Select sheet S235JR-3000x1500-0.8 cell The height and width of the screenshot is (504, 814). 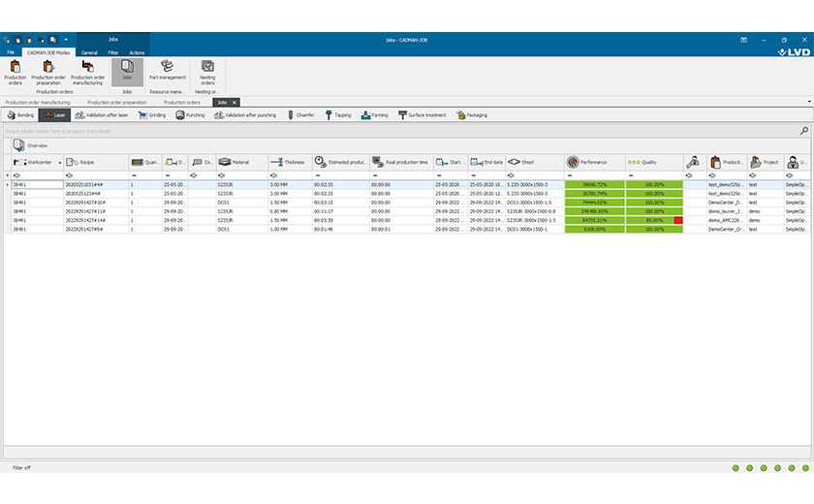535,211
